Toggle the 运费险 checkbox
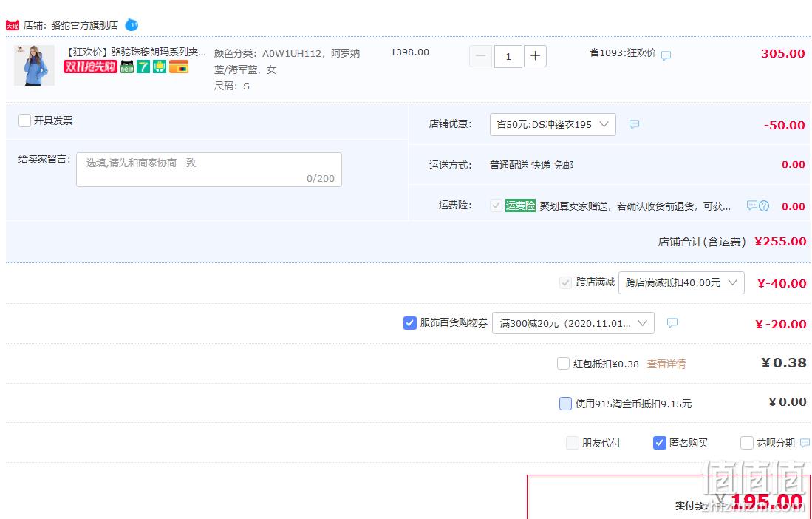Image resolution: width=812 pixels, height=519 pixels. [496, 206]
